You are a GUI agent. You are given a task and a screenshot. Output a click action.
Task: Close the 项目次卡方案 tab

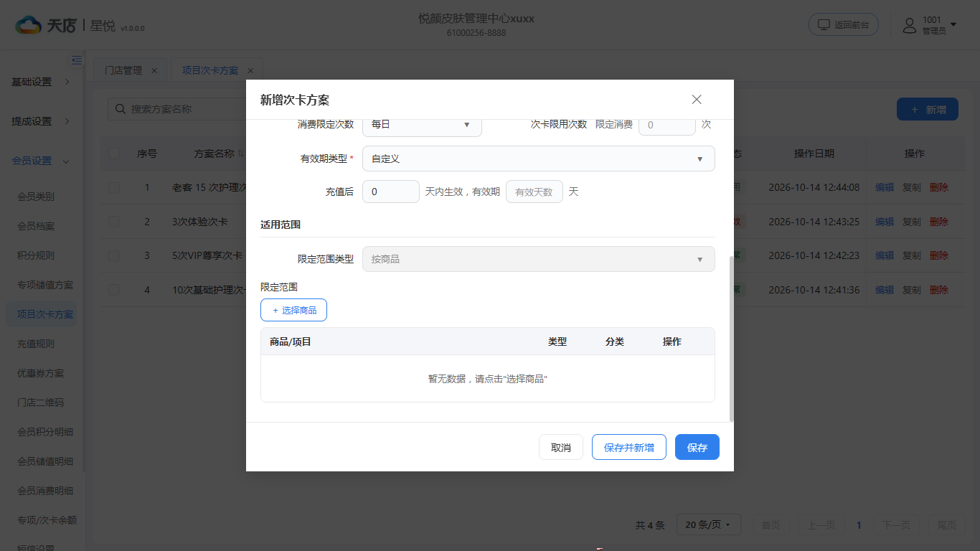[250, 70]
